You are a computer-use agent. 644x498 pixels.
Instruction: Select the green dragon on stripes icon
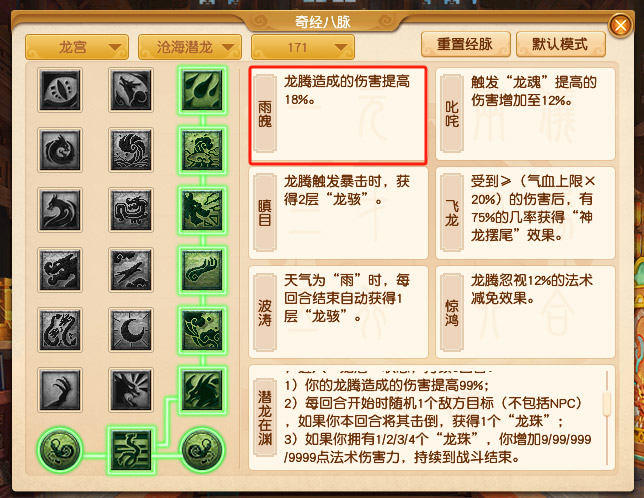[131, 450]
